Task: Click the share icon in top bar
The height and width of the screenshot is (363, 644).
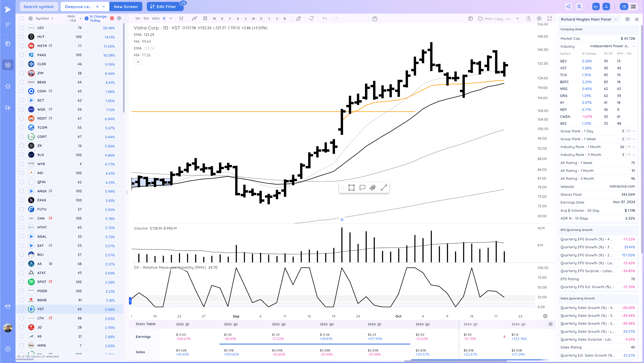Action: click(x=568, y=7)
